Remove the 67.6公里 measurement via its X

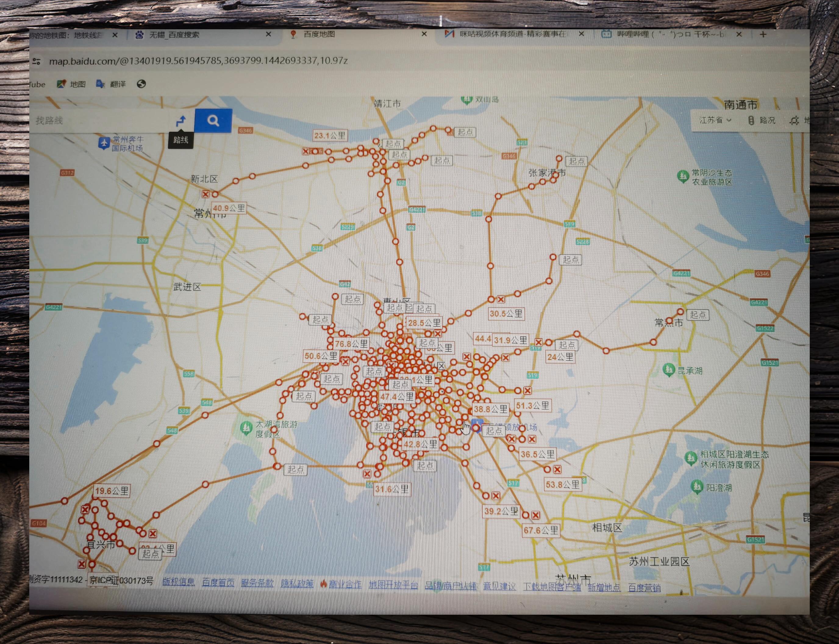(x=536, y=515)
